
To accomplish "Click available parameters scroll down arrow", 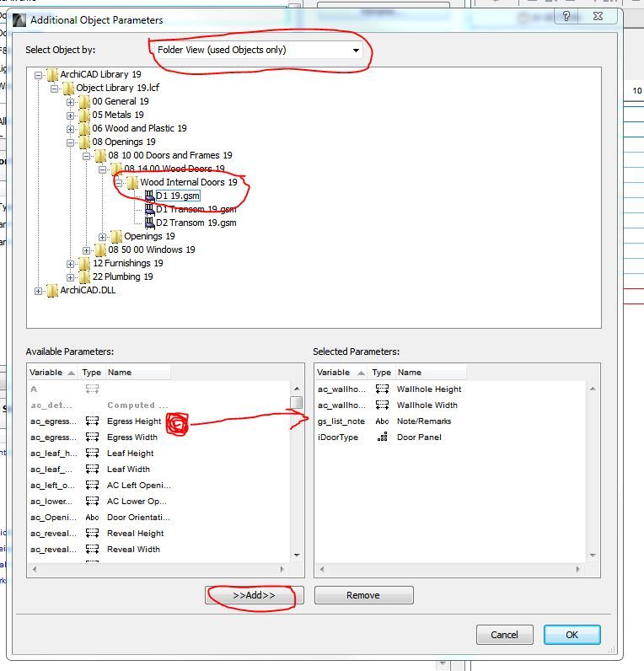I will [x=297, y=556].
